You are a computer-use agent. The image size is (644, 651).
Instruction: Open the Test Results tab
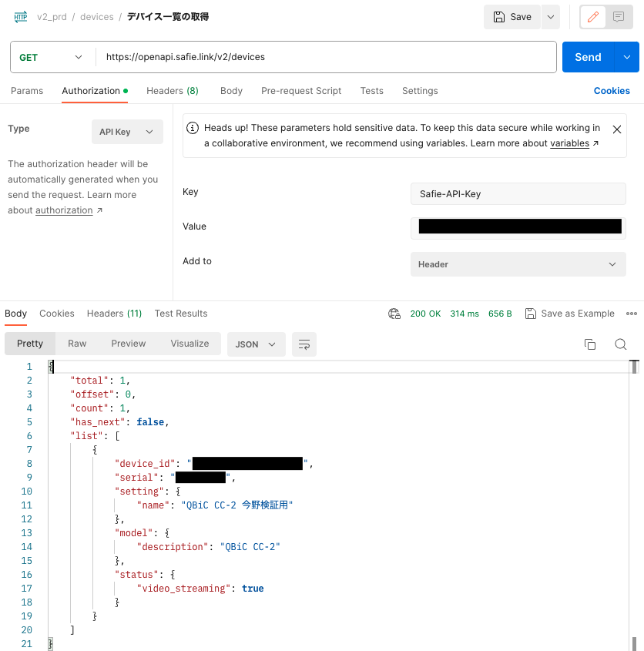pyautogui.click(x=180, y=314)
